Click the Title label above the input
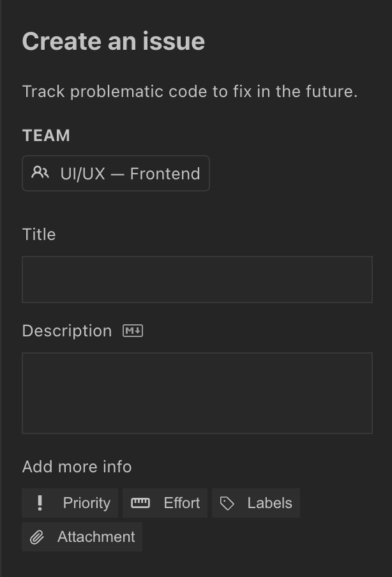392x577 pixels. point(39,234)
